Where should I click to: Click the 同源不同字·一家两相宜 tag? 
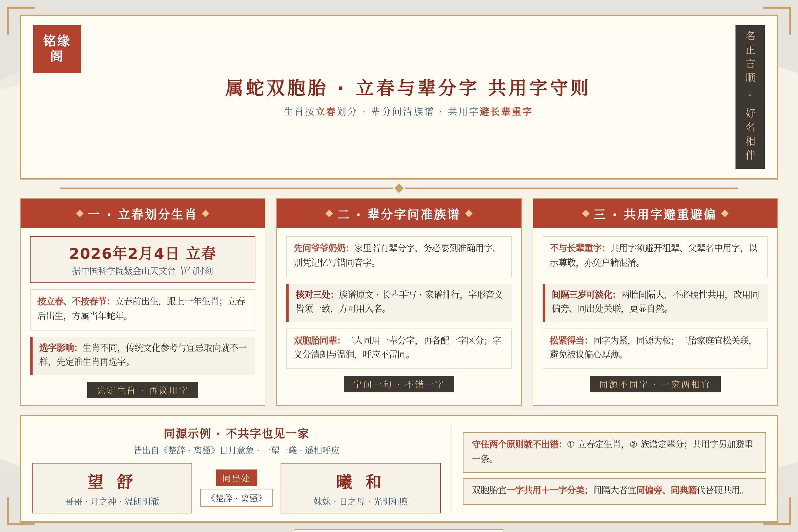[655, 384]
